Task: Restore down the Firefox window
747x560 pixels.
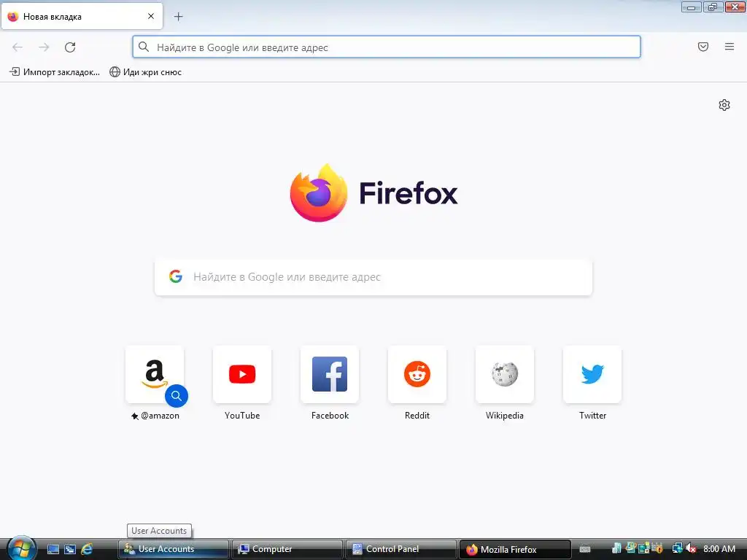Action: [713, 7]
